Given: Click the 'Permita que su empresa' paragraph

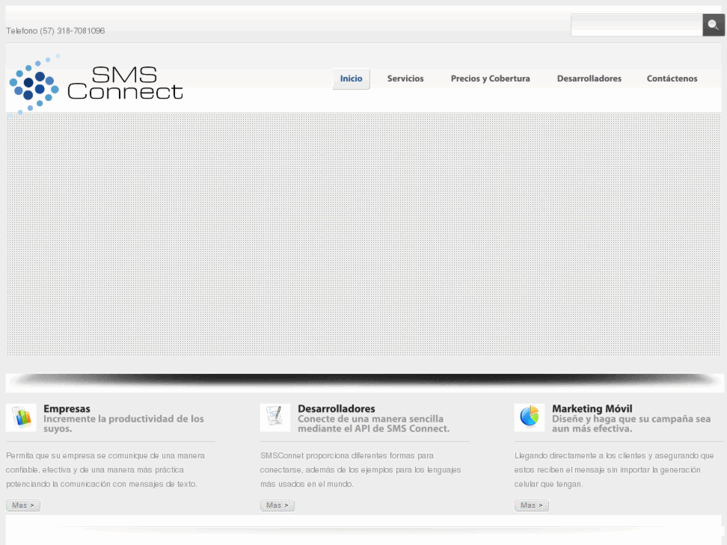Looking at the screenshot, I should (105, 470).
